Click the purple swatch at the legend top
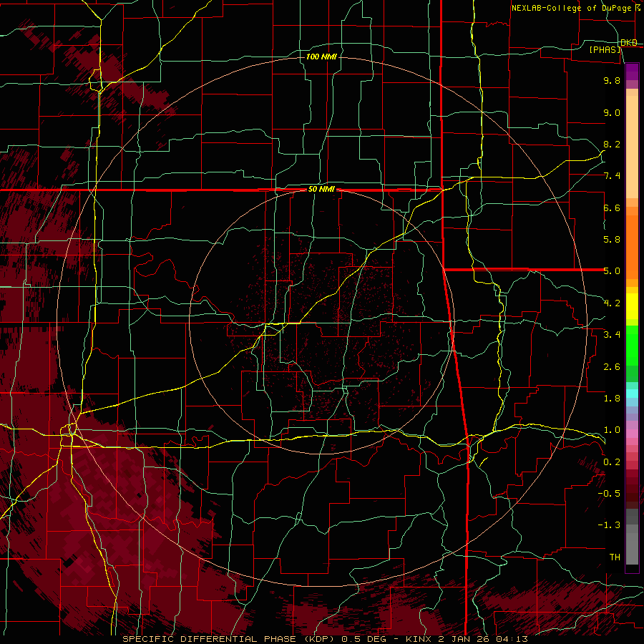This screenshot has width=644, height=644. pyautogui.click(x=632, y=72)
